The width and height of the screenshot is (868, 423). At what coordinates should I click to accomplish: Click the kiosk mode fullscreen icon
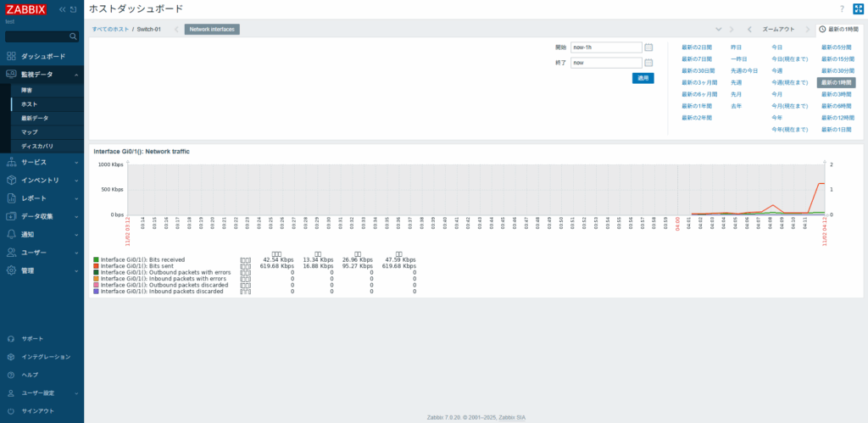tap(857, 8)
